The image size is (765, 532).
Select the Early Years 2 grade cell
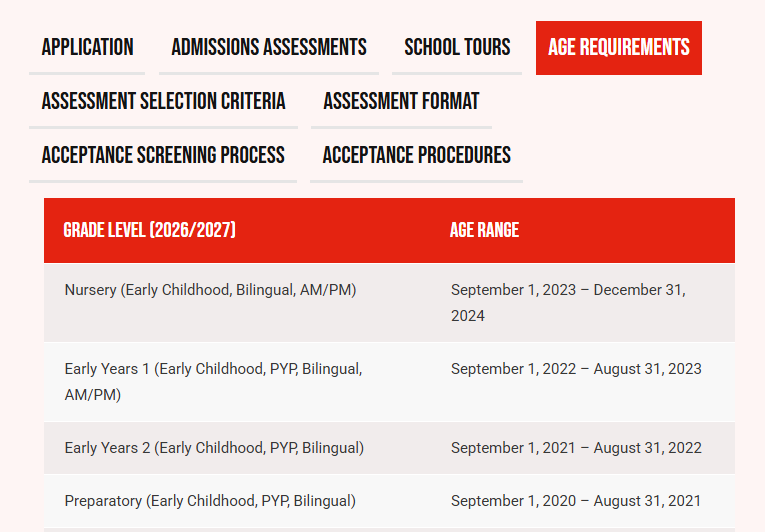pyautogui.click(x=214, y=448)
